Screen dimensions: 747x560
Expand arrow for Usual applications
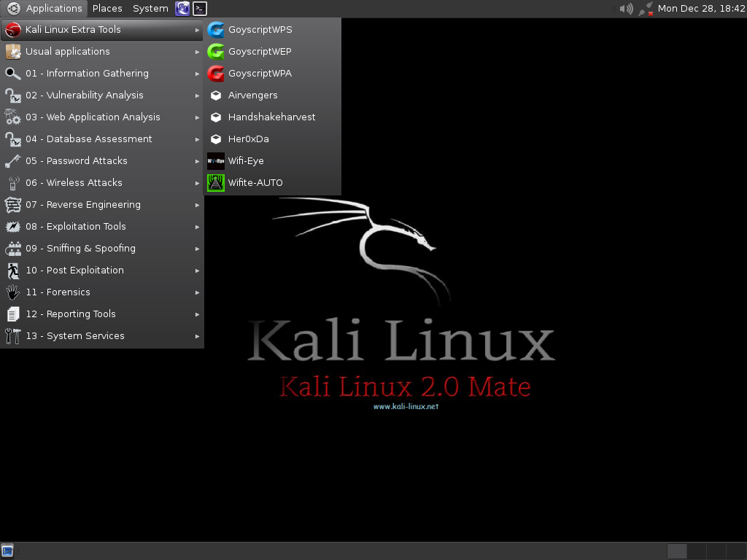(197, 52)
